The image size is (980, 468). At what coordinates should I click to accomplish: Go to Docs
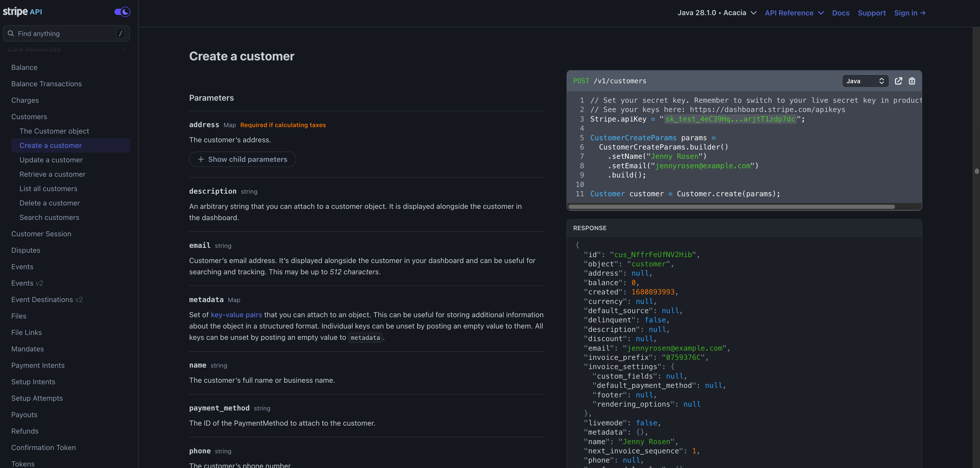840,13
